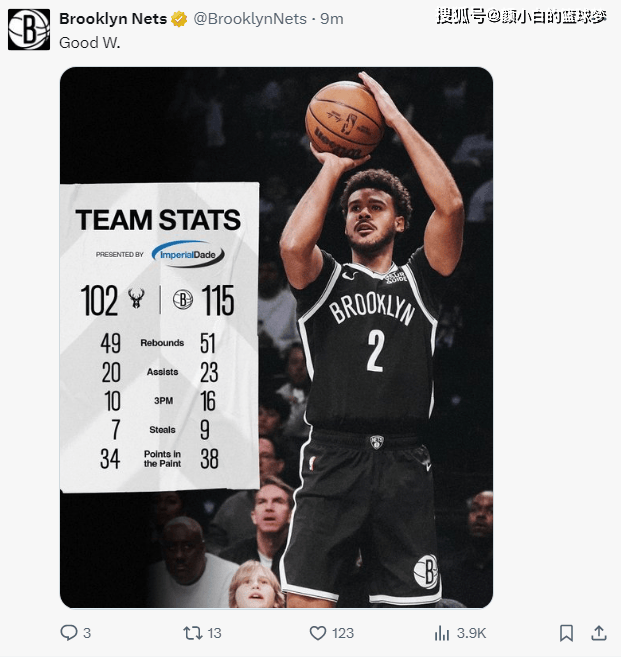Image resolution: width=621 pixels, height=658 pixels.
Task: Click the Nets logo beside 115
Action: pos(183,300)
